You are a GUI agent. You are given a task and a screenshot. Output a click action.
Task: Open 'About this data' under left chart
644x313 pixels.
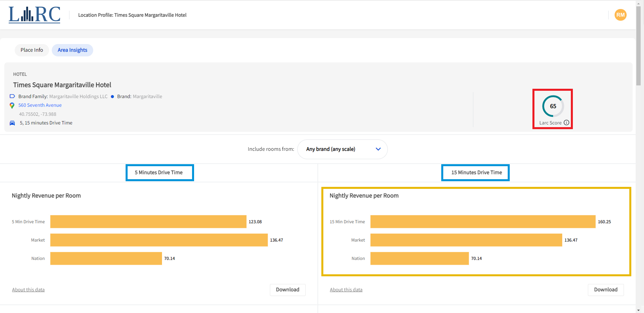click(x=28, y=290)
